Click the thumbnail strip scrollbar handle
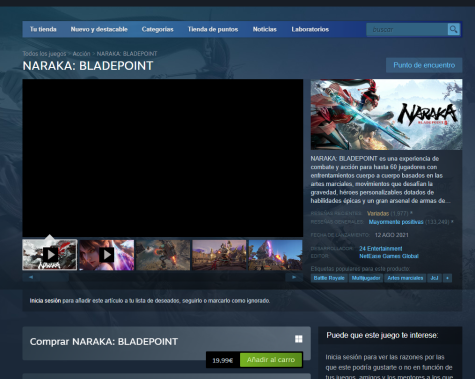Viewport: 475px width, 379px height. 55,277
